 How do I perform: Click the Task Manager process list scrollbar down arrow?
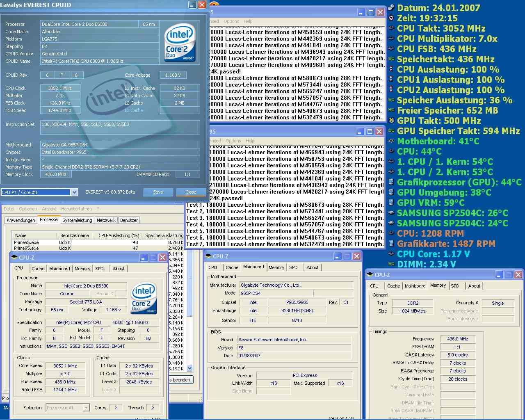click(189, 368)
